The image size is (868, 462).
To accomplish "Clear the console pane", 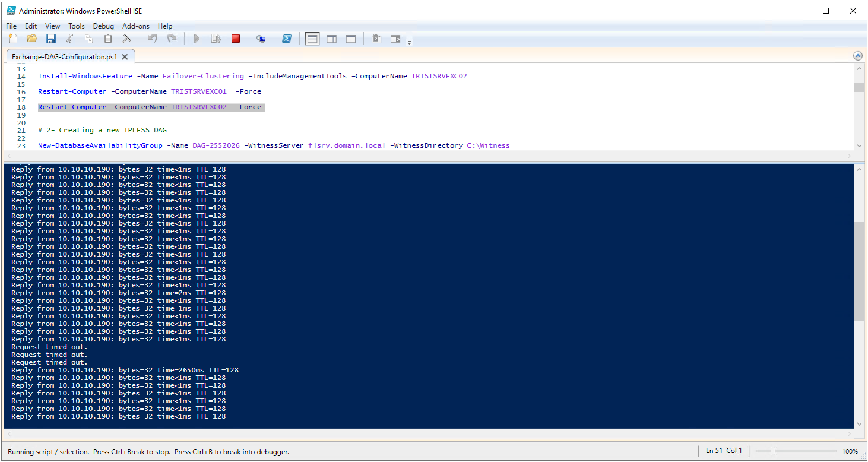I will click(127, 39).
